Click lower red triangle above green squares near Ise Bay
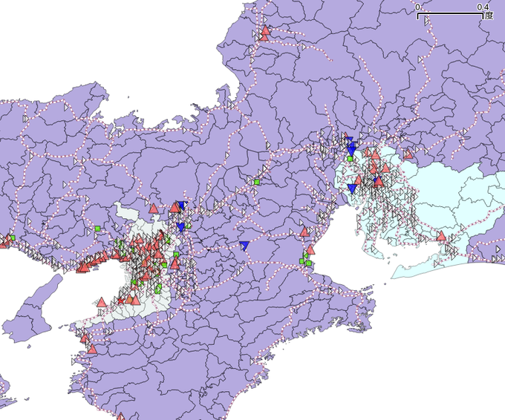This screenshot has width=505, height=420. [310, 249]
